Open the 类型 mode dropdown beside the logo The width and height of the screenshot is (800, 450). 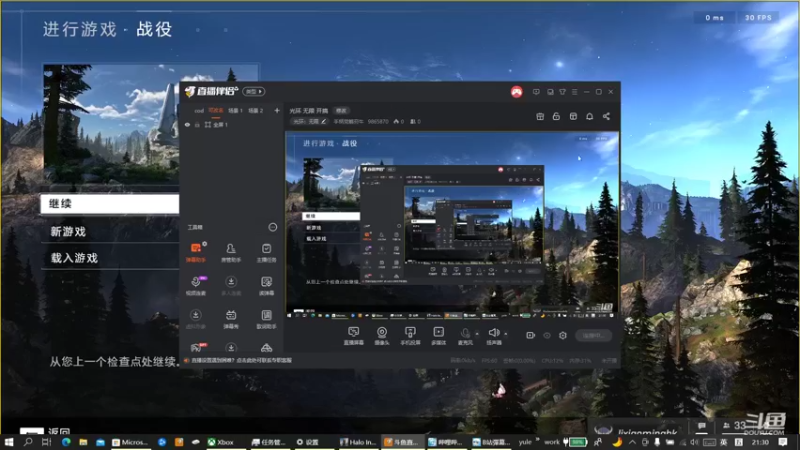pos(254,91)
